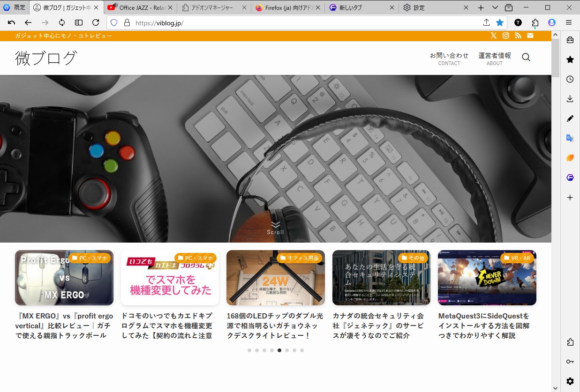580x392 pixels.
Task: Open the 運営者情報 ABOUT link
Action: tap(494, 58)
